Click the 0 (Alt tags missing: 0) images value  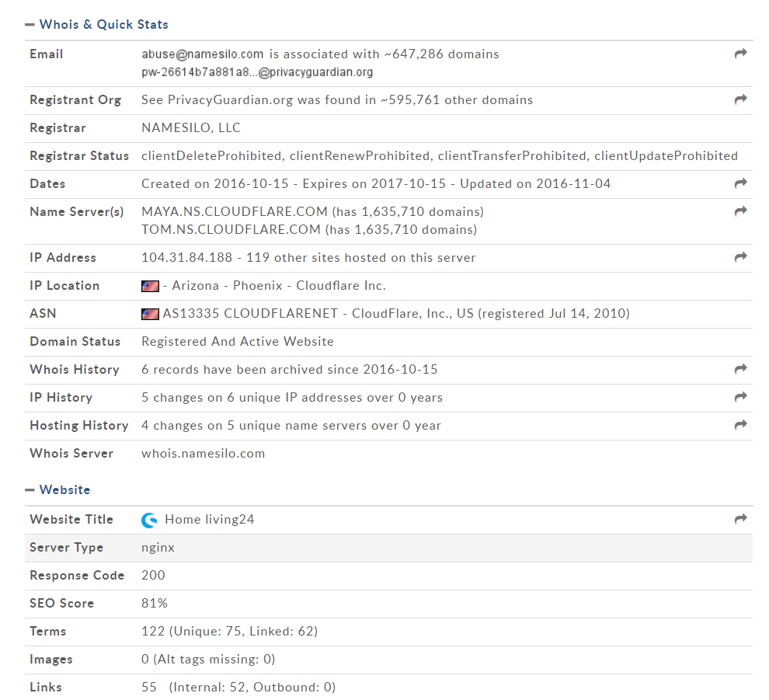(208, 660)
